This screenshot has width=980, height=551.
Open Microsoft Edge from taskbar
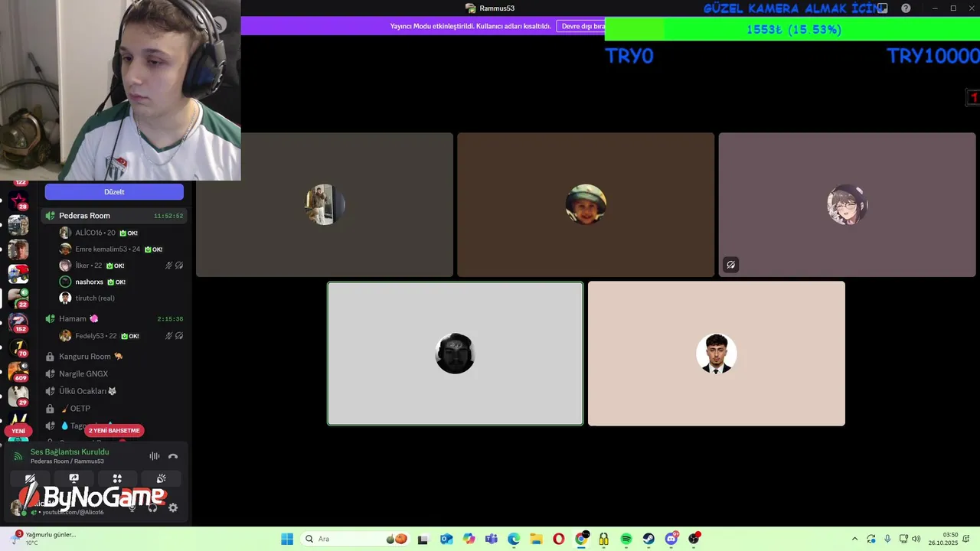tap(514, 539)
